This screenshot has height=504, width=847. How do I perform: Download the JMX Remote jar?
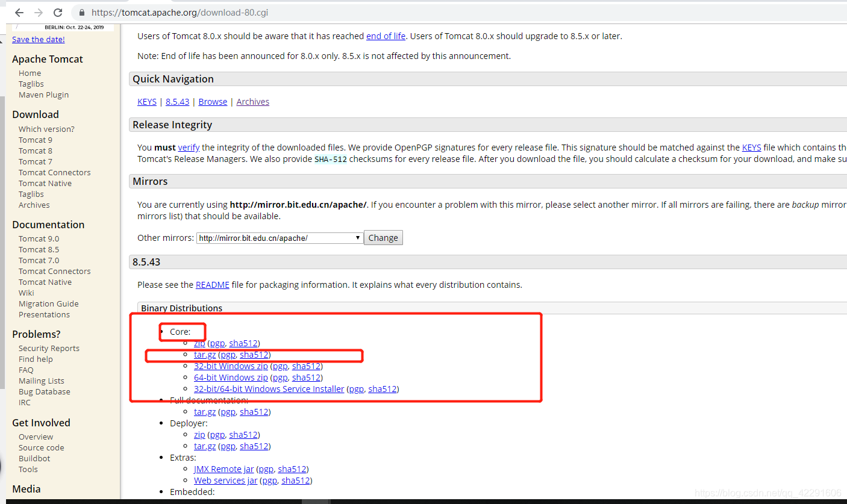coord(224,469)
